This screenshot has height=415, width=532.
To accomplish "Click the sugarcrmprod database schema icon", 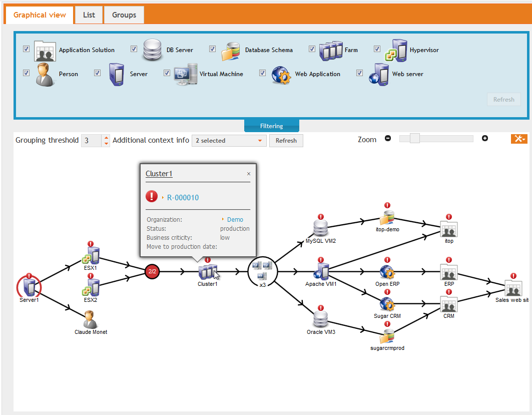I will (x=387, y=335).
